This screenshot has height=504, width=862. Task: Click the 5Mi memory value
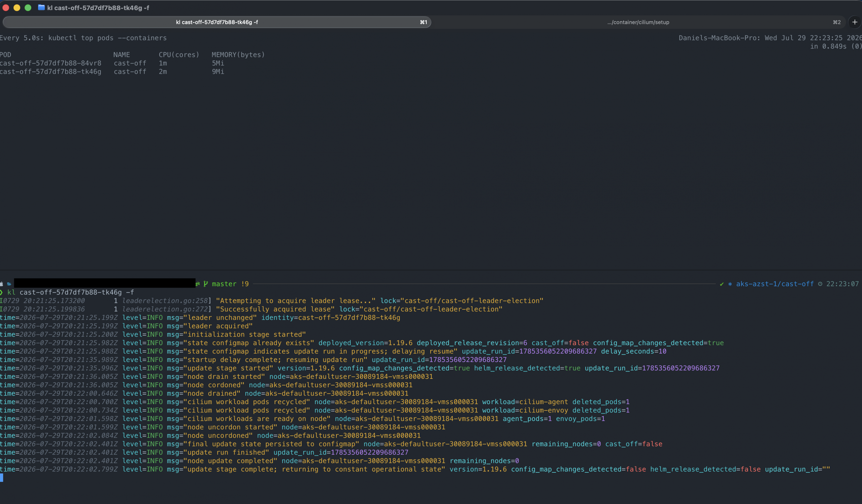[x=218, y=63]
